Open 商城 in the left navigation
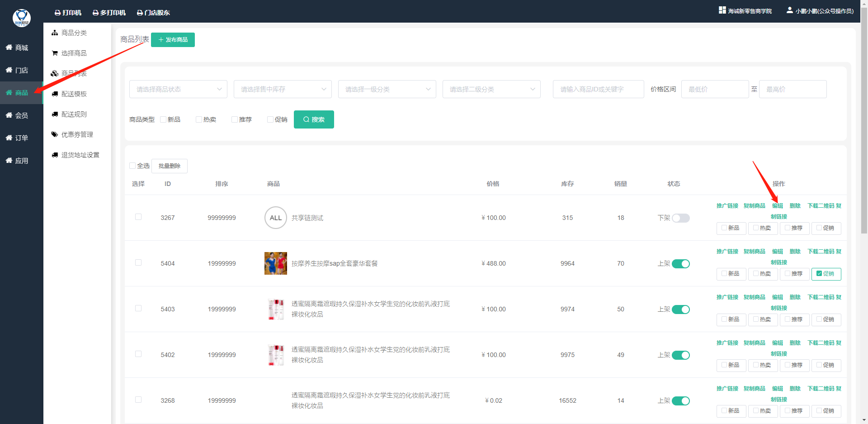Image resolution: width=868 pixels, height=424 pixels. click(x=21, y=48)
